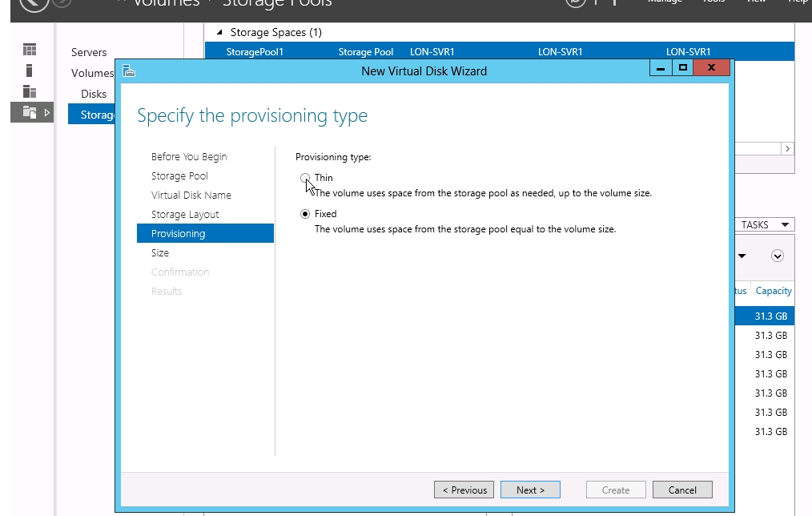Click the Next button
Viewport: 812px width, 516px height.
530,490
